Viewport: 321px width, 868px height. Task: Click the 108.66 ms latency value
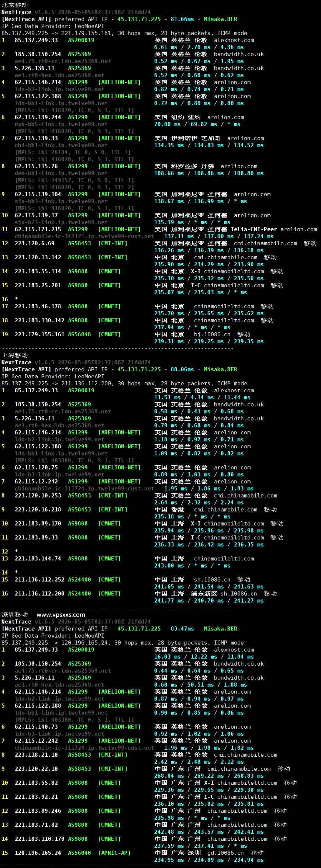pos(169,173)
